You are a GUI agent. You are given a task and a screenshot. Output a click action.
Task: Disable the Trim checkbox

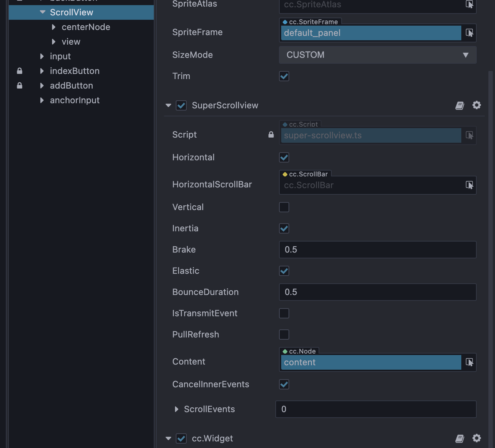tap(284, 76)
